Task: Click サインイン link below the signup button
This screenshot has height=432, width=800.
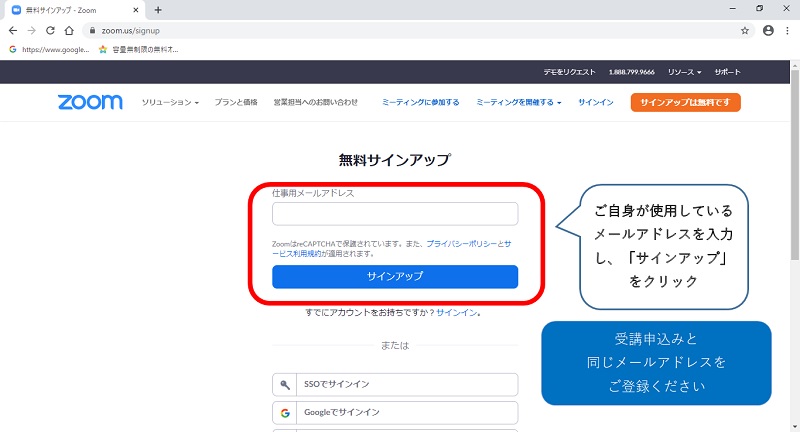Action: coord(457,313)
